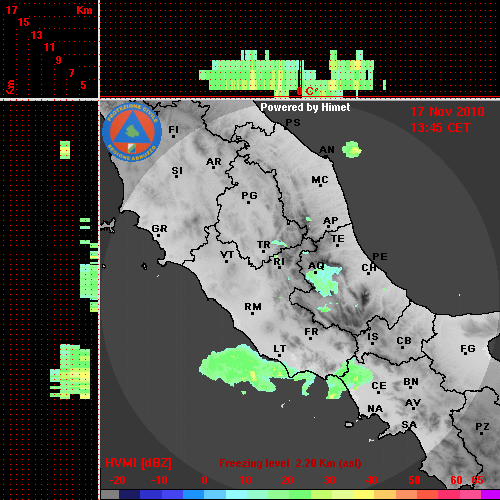Screen dimensions: 500x500
Task: Click the radar echo area near AQ
Action: tap(324, 280)
